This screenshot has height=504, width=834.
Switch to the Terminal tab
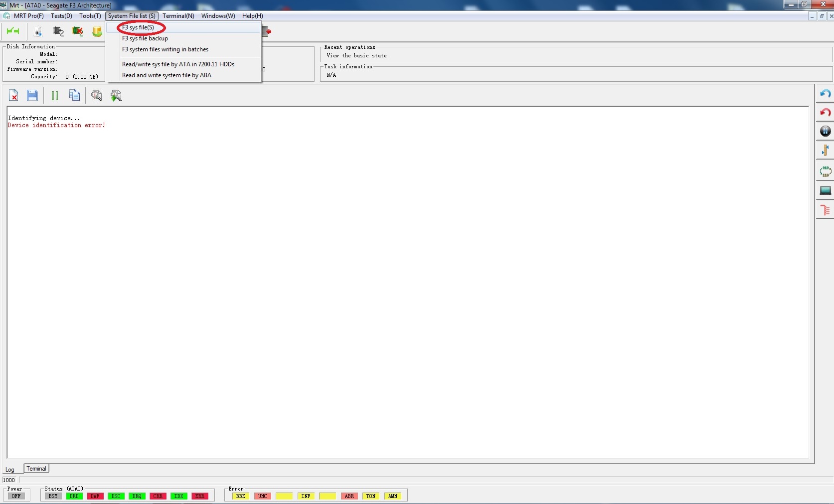point(36,469)
